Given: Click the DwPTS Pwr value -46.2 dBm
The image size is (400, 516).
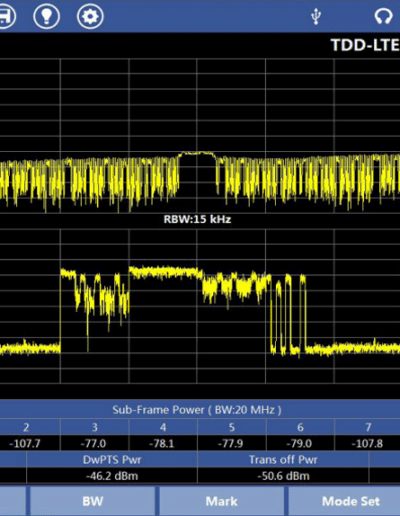Looking at the screenshot, I should [112, 476].
